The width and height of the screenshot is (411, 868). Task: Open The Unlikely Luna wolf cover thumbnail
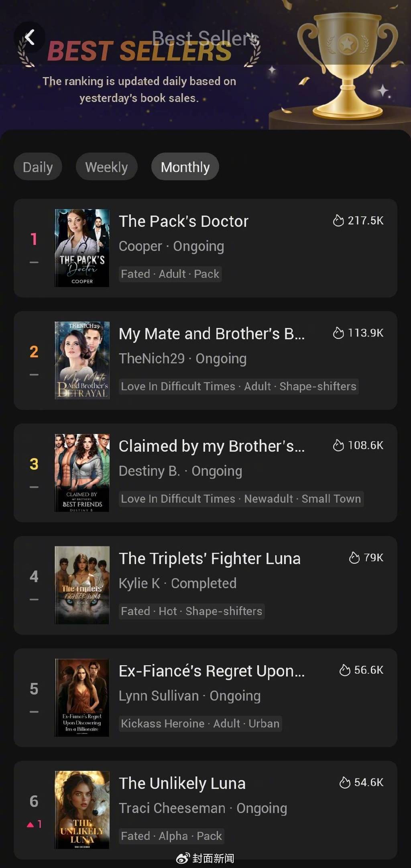pyautogui.click(x=82, y=810)
